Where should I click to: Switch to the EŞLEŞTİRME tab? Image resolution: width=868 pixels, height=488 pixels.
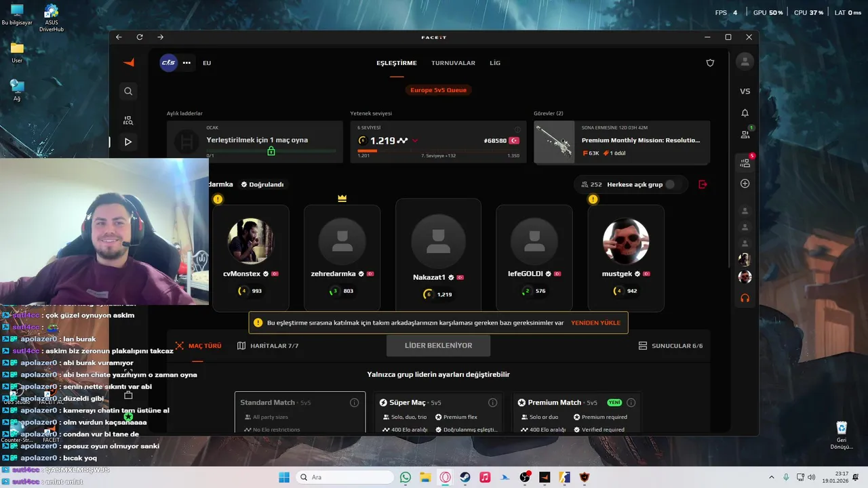click(397, 63)
